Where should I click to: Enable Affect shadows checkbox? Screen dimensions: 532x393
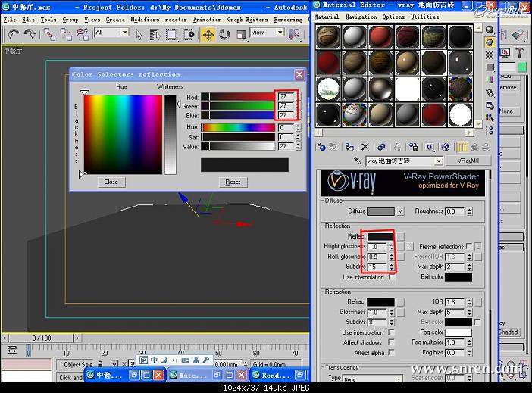[391, 342]
